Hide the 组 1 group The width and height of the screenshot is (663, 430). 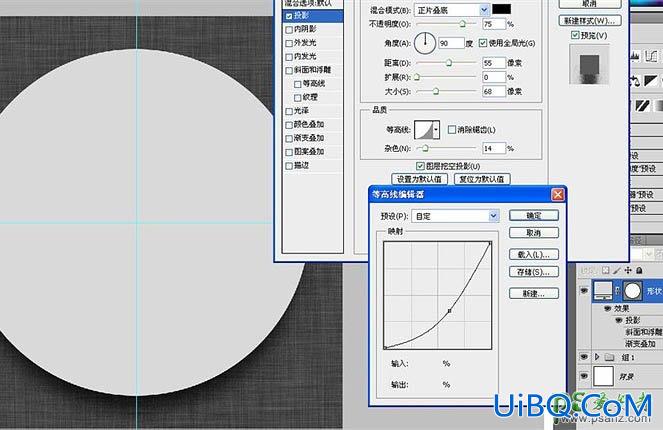[x=584, y=357]
